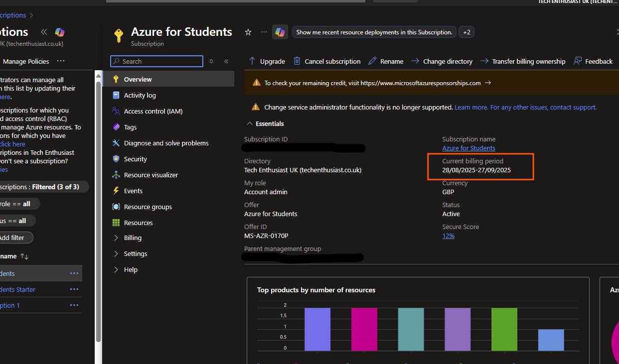Image resolution: width=619 pixels, height=364 pixels.
Task: Select the Tags icon in the sidebar
Action: point(116,127)
